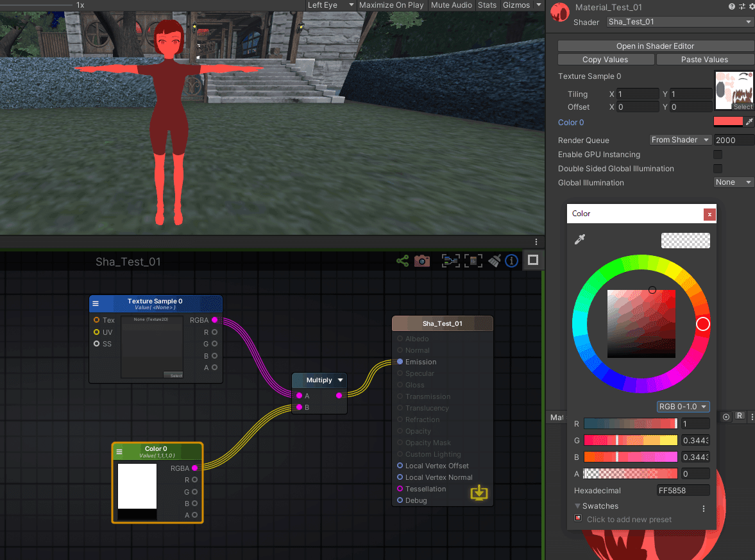Toggle Double Sided Global Illumination checkbox
The height and width of the screenshot is (560, 755).
tap(717, 169)
